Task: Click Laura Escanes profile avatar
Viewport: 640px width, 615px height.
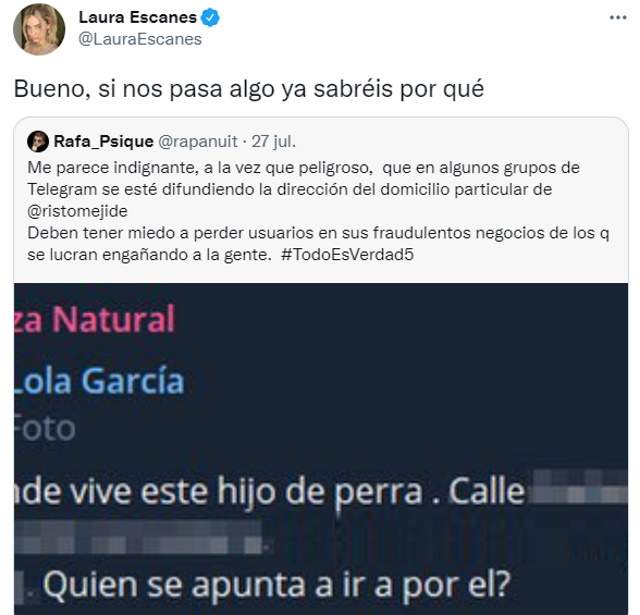Action: click(x=39, y=29)
